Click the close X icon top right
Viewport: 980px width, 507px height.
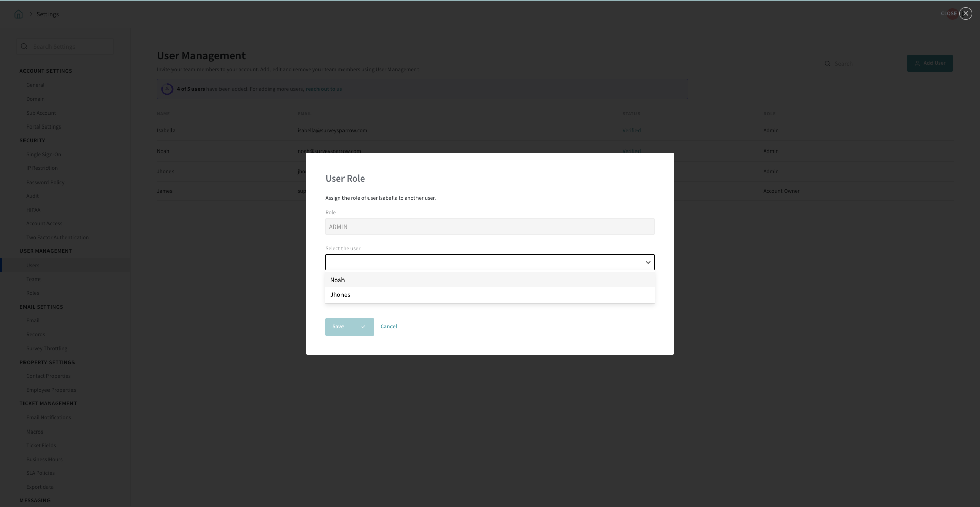(x=965, y=14)
